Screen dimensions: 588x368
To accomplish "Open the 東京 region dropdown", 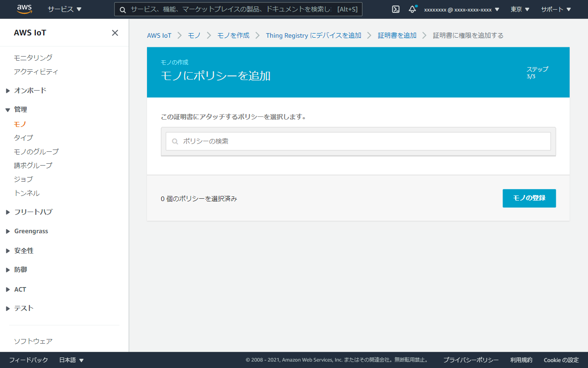I will (519, 9).
